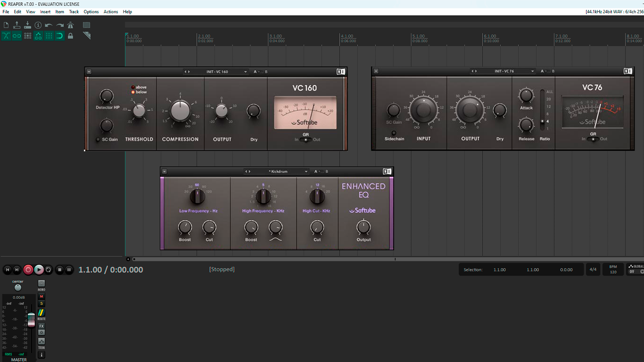644x362 pixels.
Task: Click the pause button in transport
Action: [69, 270]
